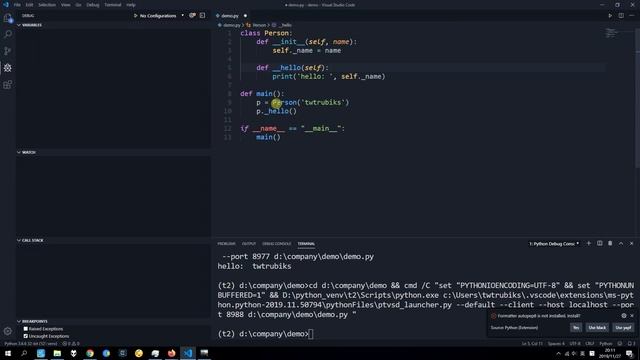
Task: Open the Go menu
Action: [78, 5]
